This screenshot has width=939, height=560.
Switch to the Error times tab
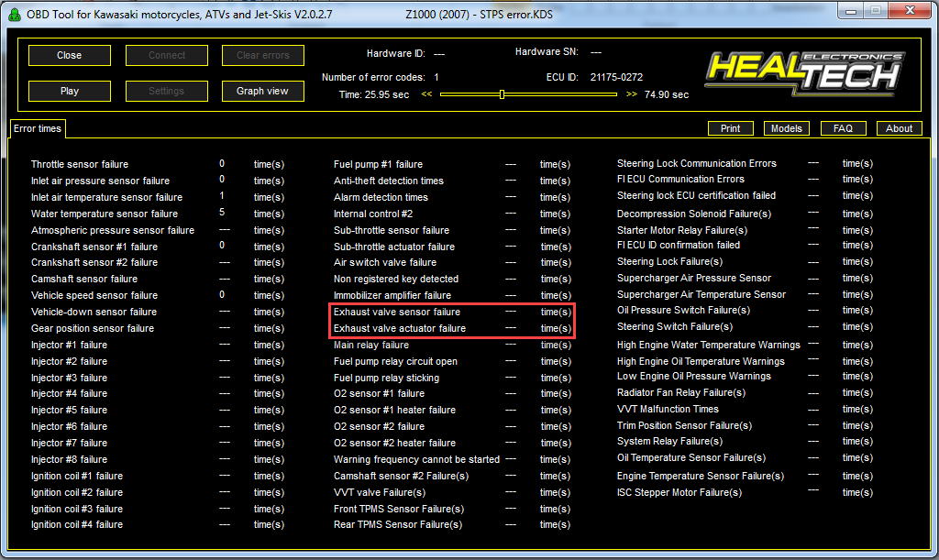click(x=38, y=129)
